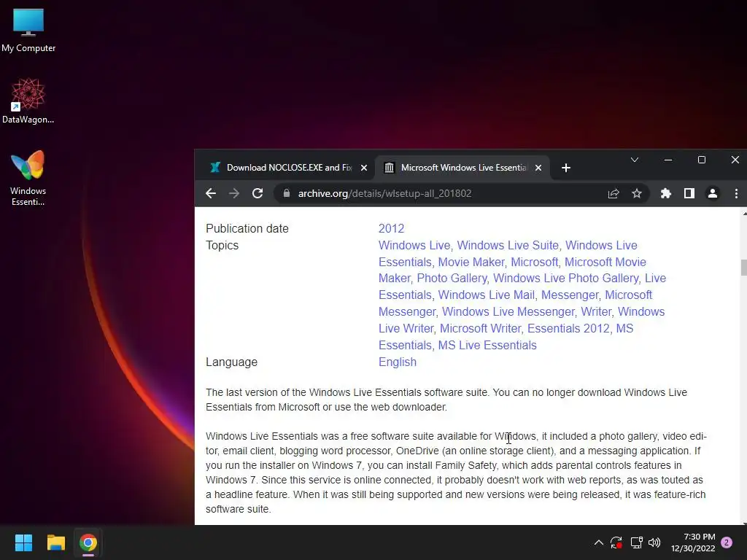This screenshot has height=560, width=747.
Task: Maximize the Chrome window
Action: [x=701, y=160]
